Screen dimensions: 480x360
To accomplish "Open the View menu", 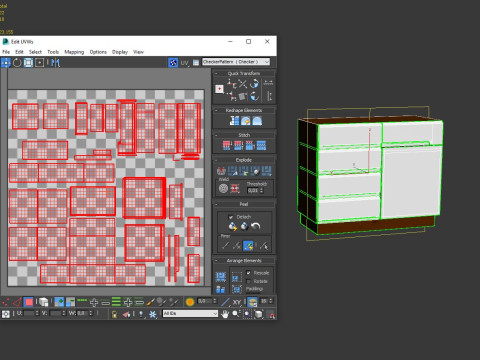I will (x=138, y=52).
